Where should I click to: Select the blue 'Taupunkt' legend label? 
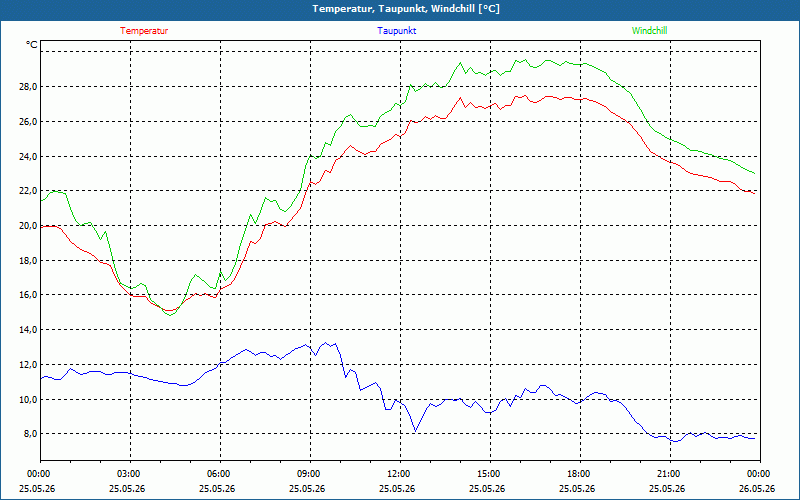(x=396, y=31)
